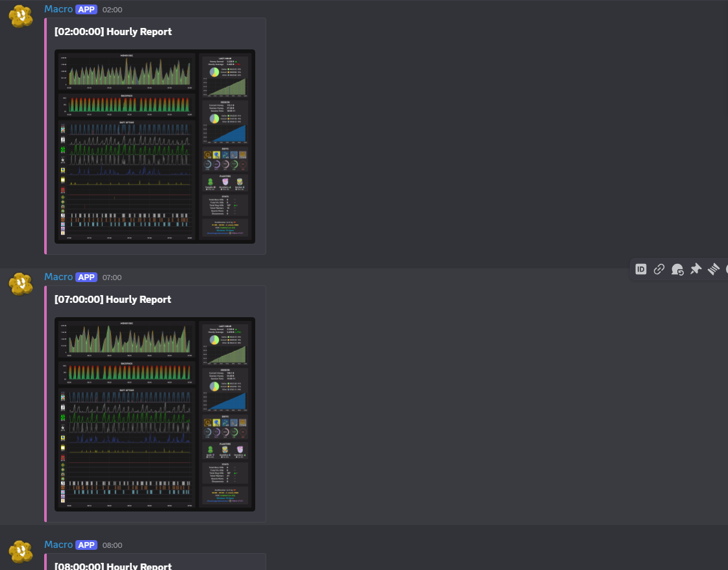
Task: Click the 02:00 message timestamp
Action: click(112, 10)
